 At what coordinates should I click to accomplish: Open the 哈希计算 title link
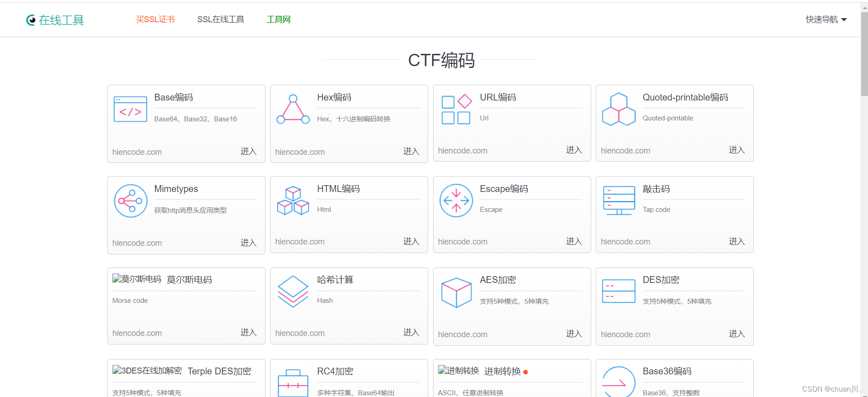coord(335,280)
